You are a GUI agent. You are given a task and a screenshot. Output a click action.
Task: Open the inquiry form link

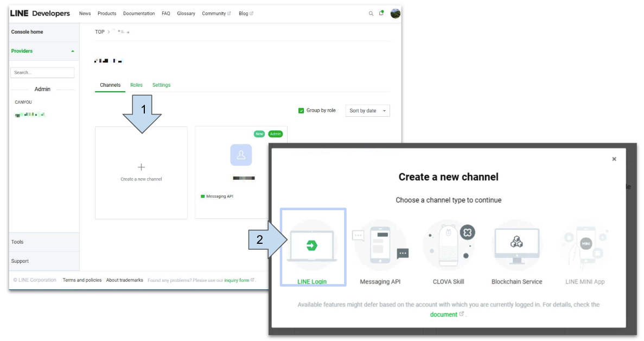(x=237, y=280)
